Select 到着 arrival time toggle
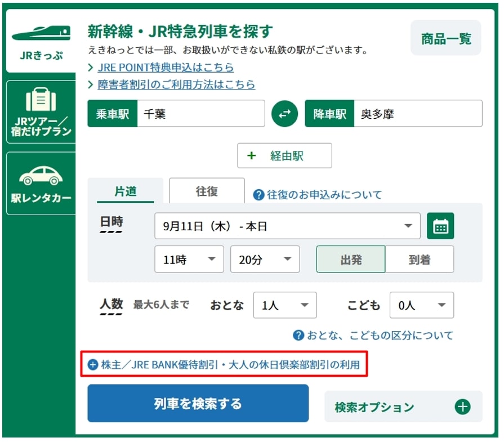504x442 pixels. click(x=420, y=260)
